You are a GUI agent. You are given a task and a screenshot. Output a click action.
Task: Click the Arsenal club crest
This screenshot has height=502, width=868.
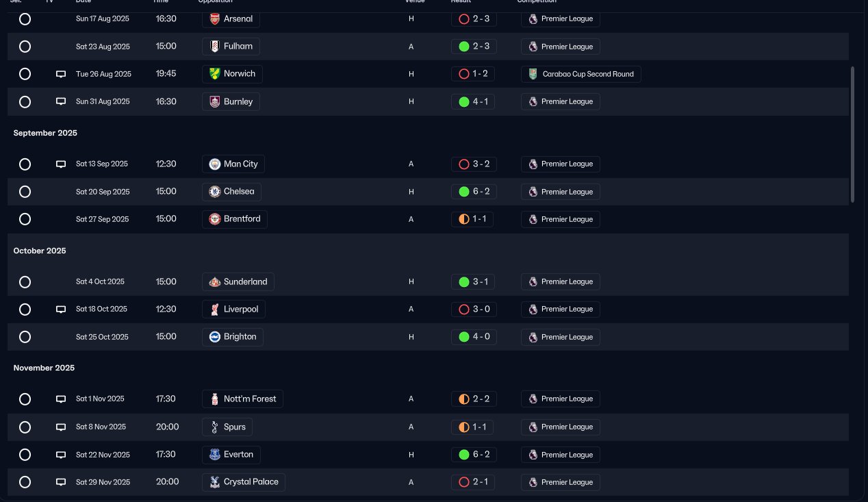click(x=214, y=19)
